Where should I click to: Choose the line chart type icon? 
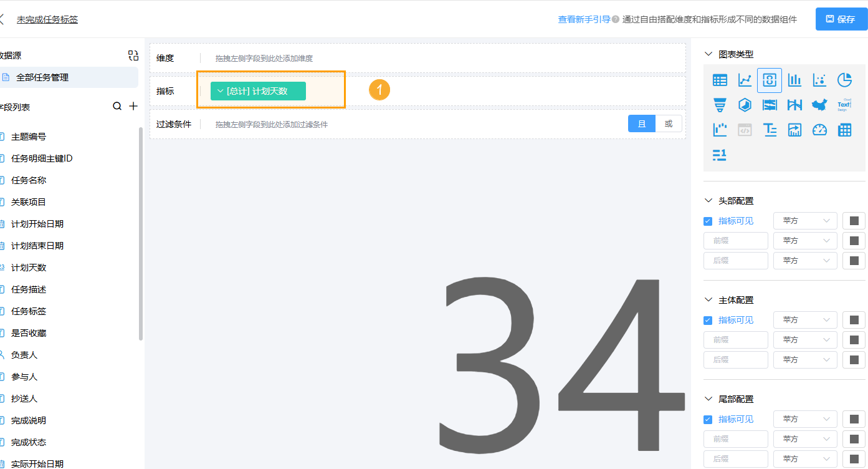coord(745,80)
